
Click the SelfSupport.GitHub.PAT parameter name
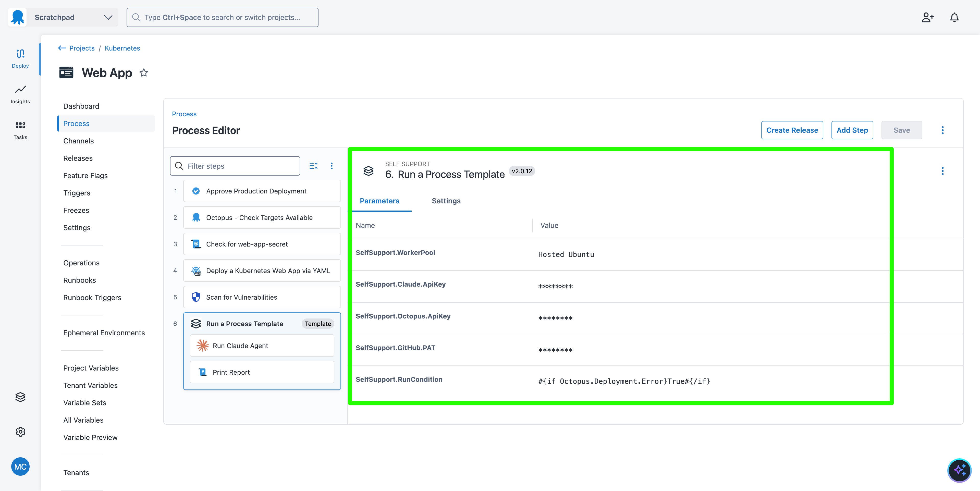pyautogui.click(x=395, y=348)
